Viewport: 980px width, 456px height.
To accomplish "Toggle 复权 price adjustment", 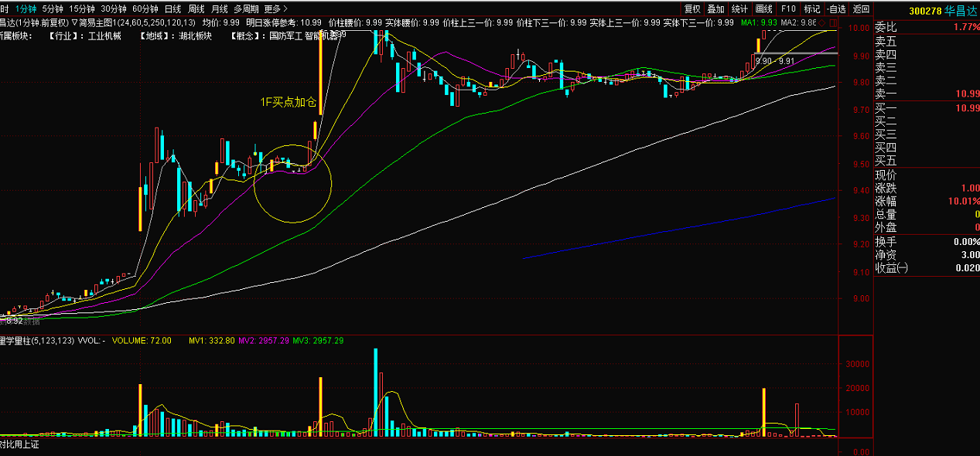I will tap(691, 9).
